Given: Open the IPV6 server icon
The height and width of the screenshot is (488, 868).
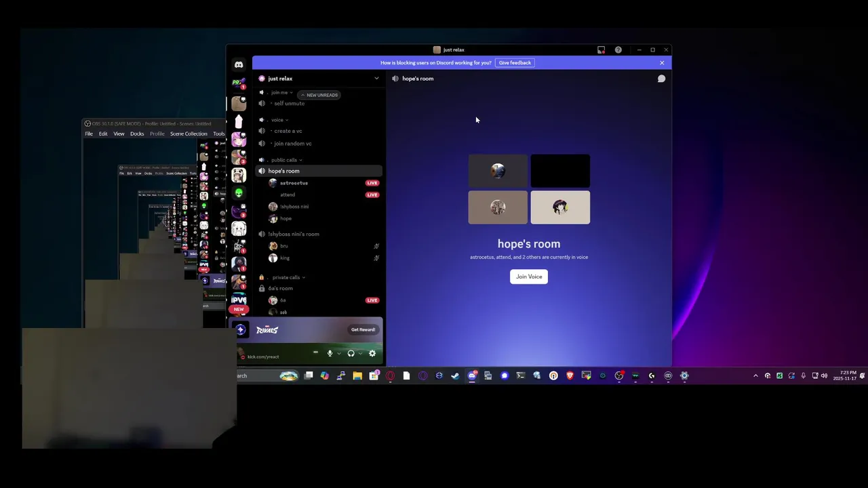Looking at the screenshot, I should pyautogui.click(x=239, y=300).
